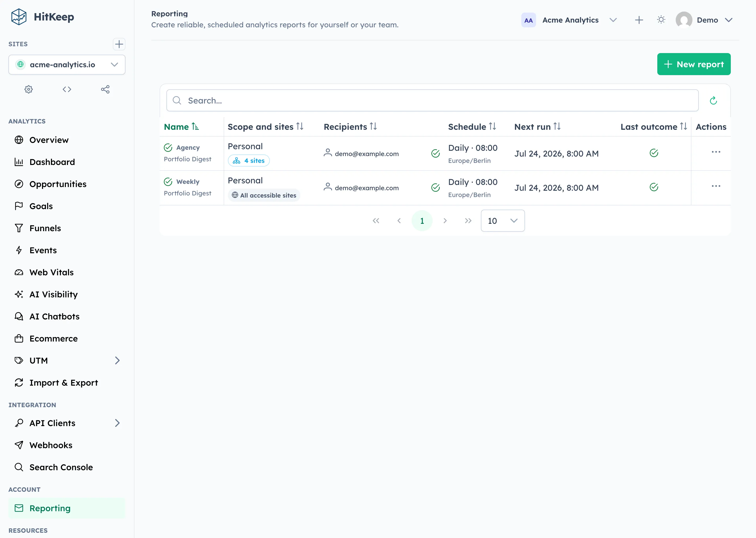
Task: Sort table by Recipients column
Action: click(x=350, y=127)
